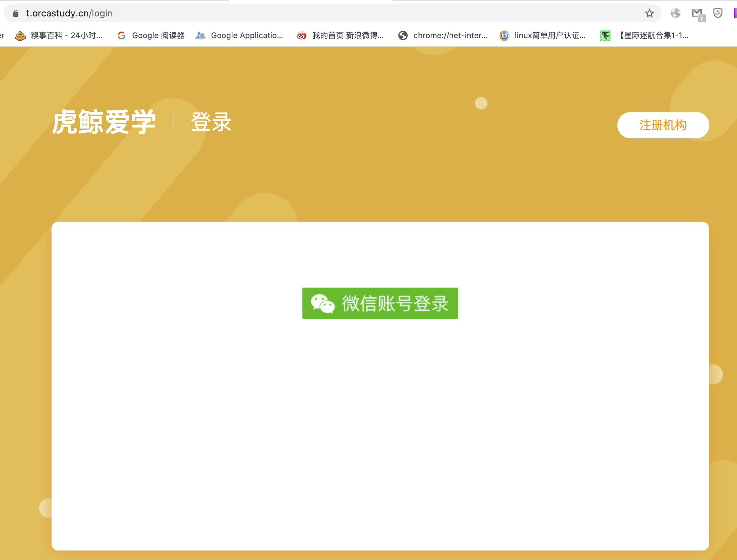The image size is (737, 560).
Task: Open the Google Applicatio... bookmark
Action: pyautogui.click(x=239, y=35)
